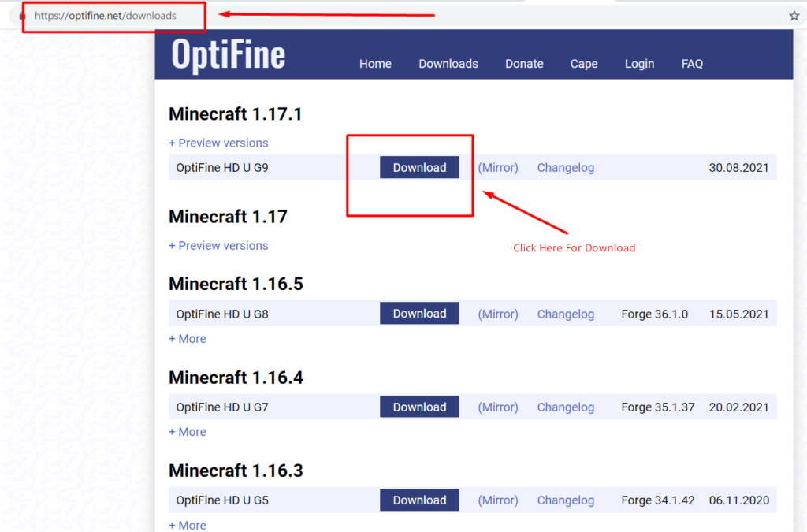Select the Cape menu item
This screenshot has height=532, width=807.
click(x=584, y=64)
